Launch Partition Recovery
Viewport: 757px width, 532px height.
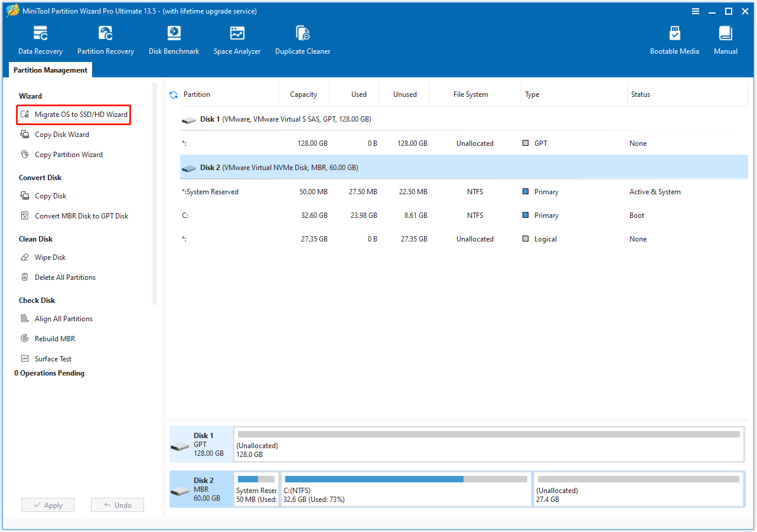pos(105,39)
